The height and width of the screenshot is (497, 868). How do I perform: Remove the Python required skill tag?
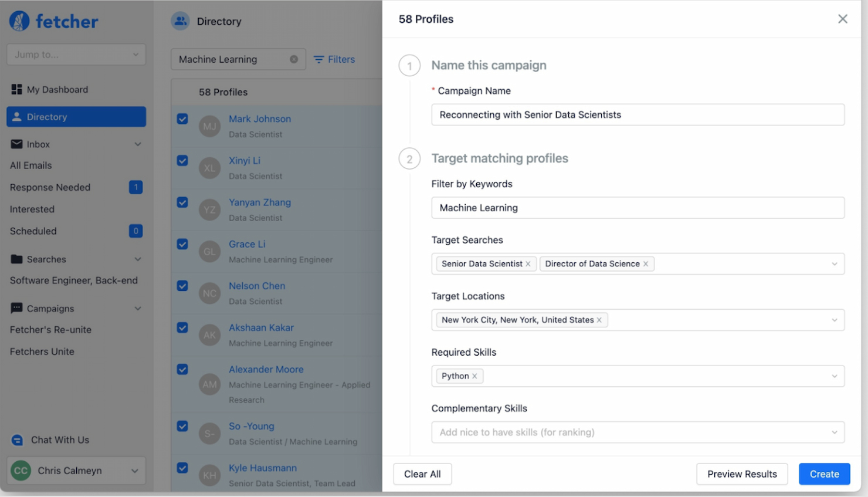tap(474, 376)
